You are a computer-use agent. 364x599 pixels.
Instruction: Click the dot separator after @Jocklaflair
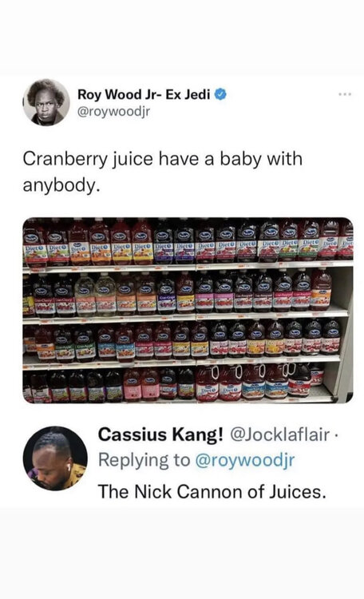(335, 434)
